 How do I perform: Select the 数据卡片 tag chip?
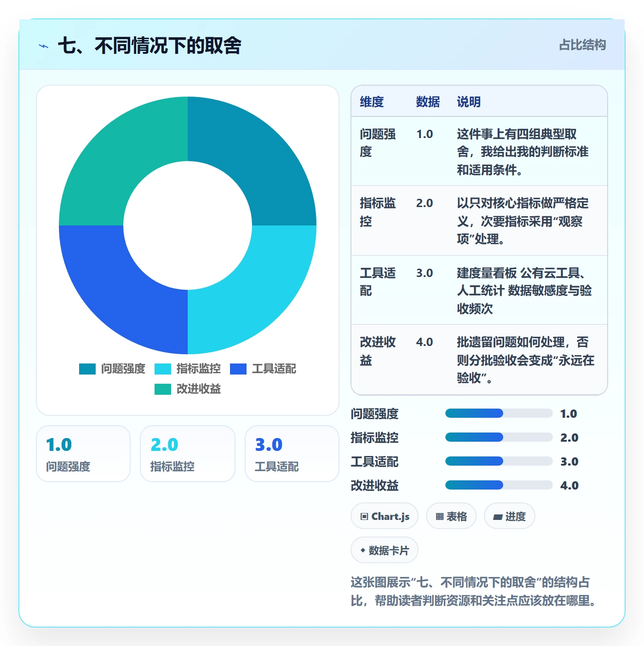click(x=385, y=550)
